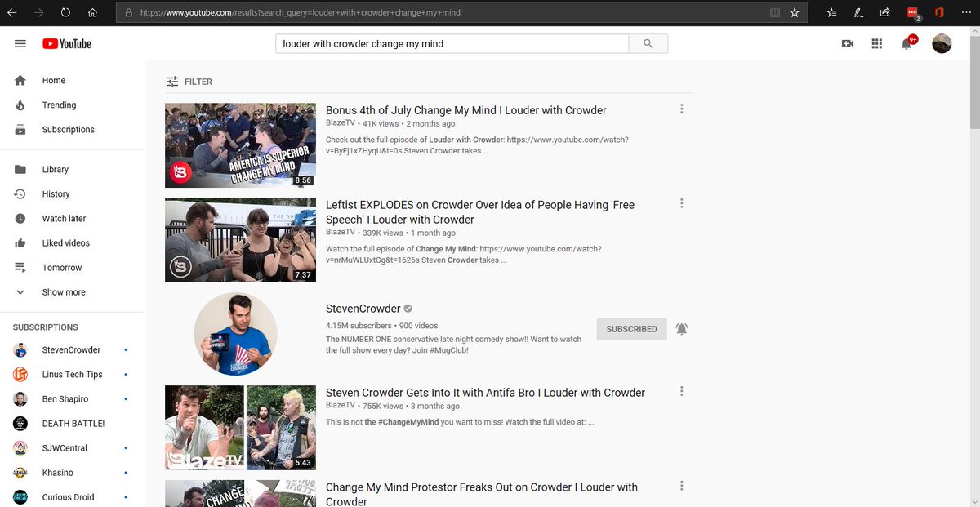Open the 8:56 America is Superior thumbnail

240,145
